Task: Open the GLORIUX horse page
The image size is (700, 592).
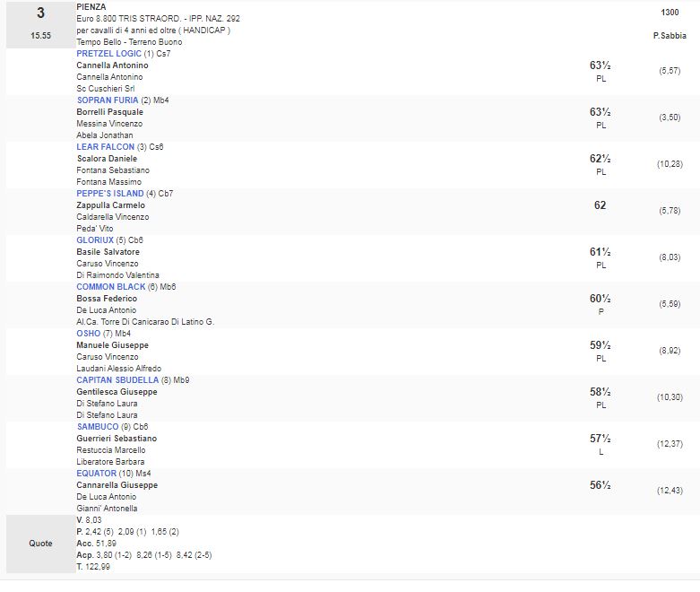Action: pos(95,240)
